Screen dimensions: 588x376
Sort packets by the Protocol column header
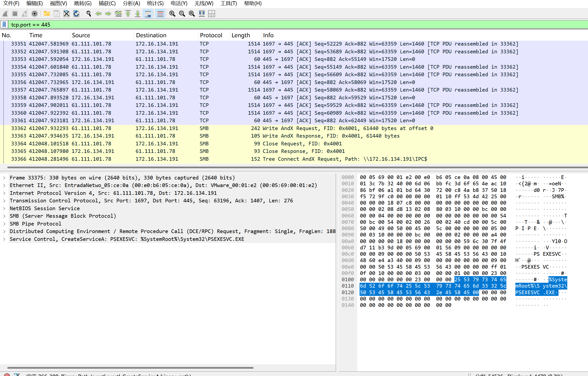pyautogui.click(x=211, y=35)
